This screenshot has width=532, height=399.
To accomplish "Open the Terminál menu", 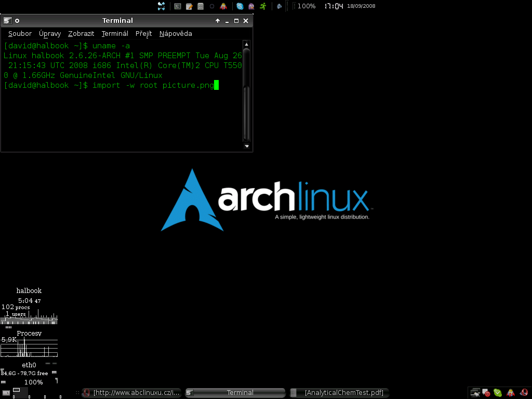I will click(115, 34).
